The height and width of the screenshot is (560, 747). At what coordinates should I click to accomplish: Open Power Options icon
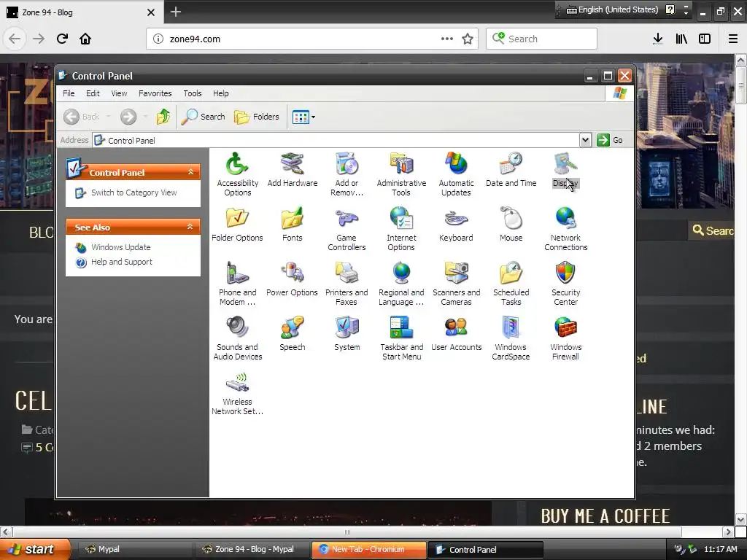point(292,279)
